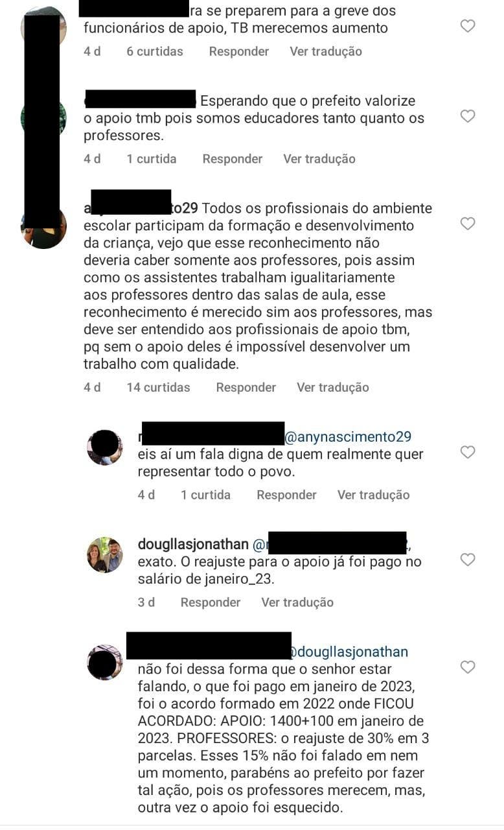Like the last reply about acordo de 2022

467,667
